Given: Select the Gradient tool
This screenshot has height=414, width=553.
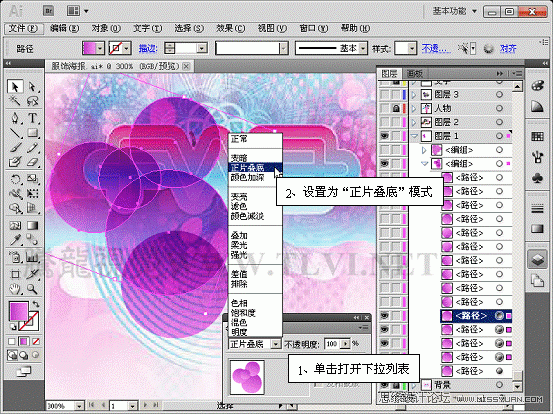Looking at the screenshot, I should tap(32, 225).
